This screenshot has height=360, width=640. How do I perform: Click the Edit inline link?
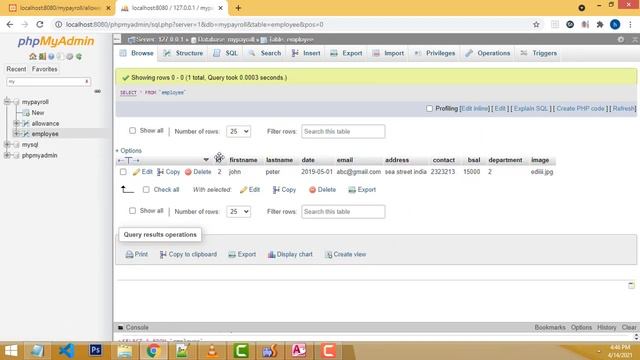pyautogui.click(x=475, y=109)
